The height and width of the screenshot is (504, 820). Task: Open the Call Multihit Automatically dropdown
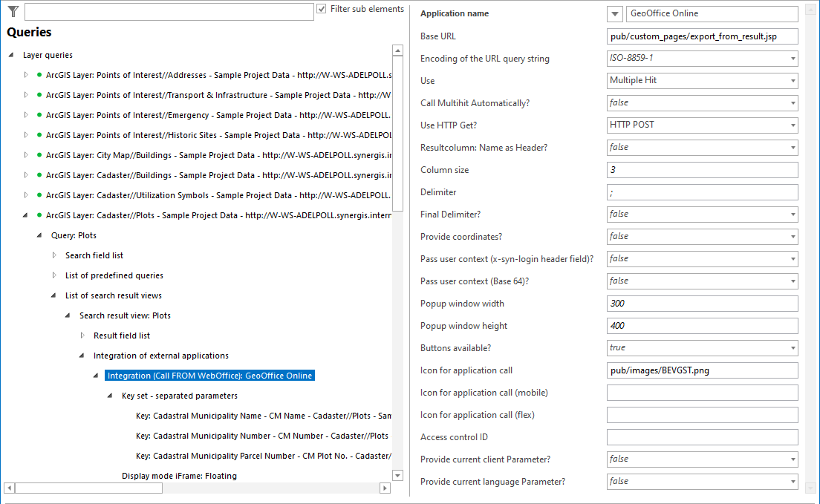pos(792,102)
